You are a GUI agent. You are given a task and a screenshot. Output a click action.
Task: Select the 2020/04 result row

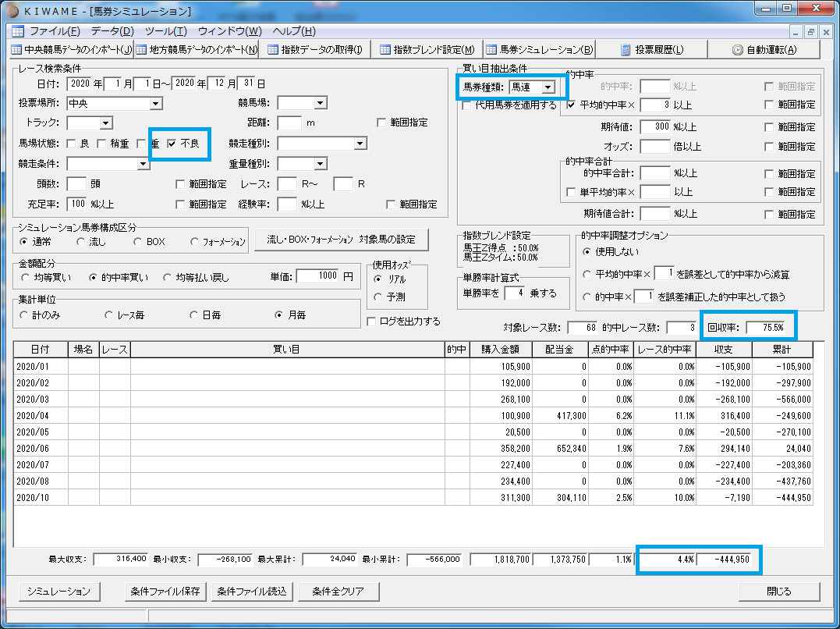413,416
